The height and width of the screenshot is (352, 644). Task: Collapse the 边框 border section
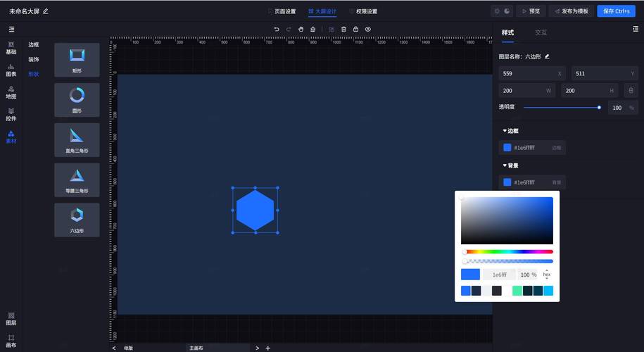(x=510, y=131)
